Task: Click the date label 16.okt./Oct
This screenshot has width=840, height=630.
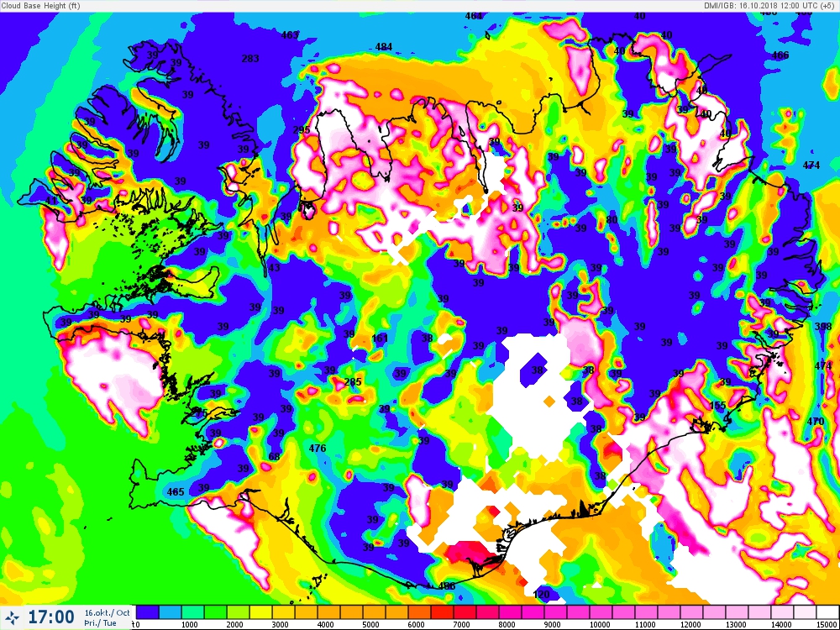Action: [x=108, y=612]
